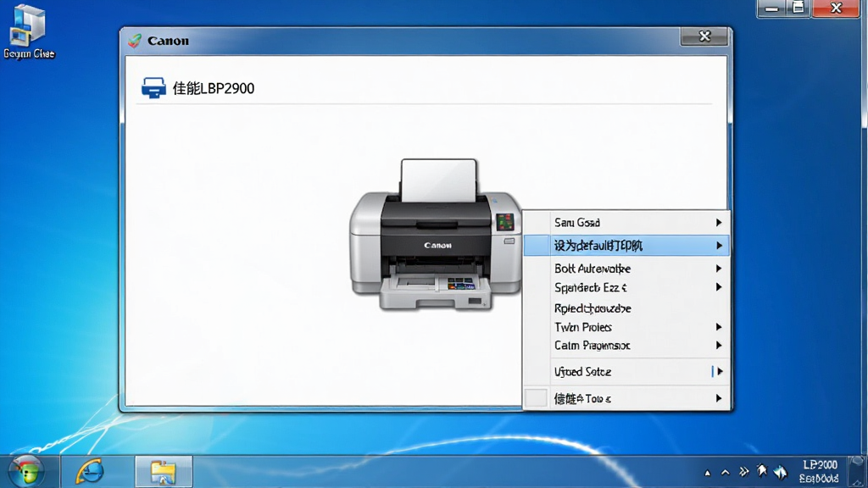The image size is (868, 488).
Task: Click the LP2000 clock text in the tray
Action: [820, 465]
